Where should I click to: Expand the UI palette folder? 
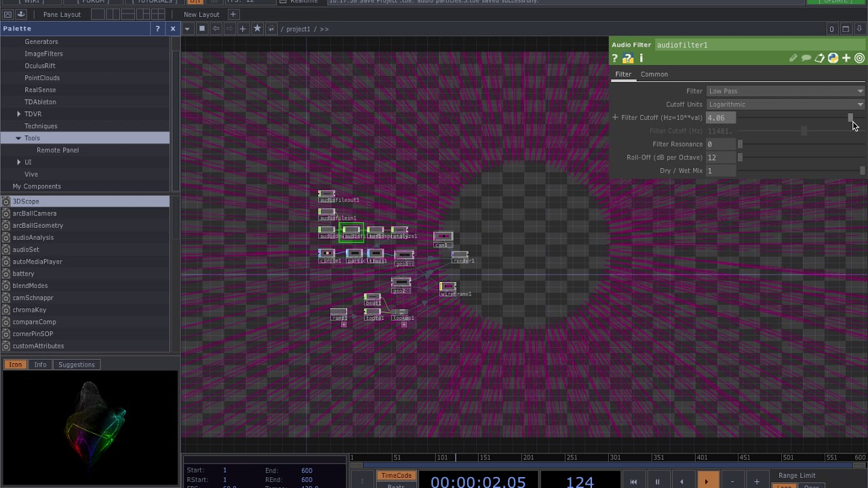pos(18,162)
